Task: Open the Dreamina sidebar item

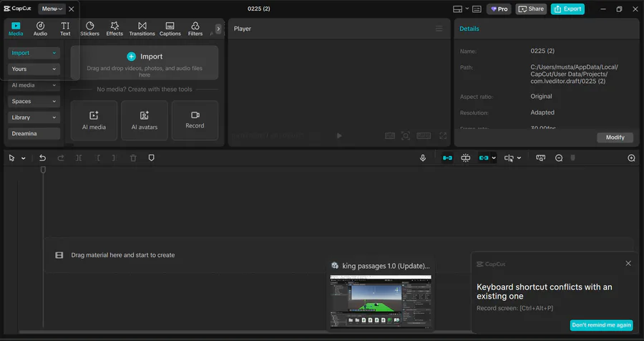Action: click(34, 133)
